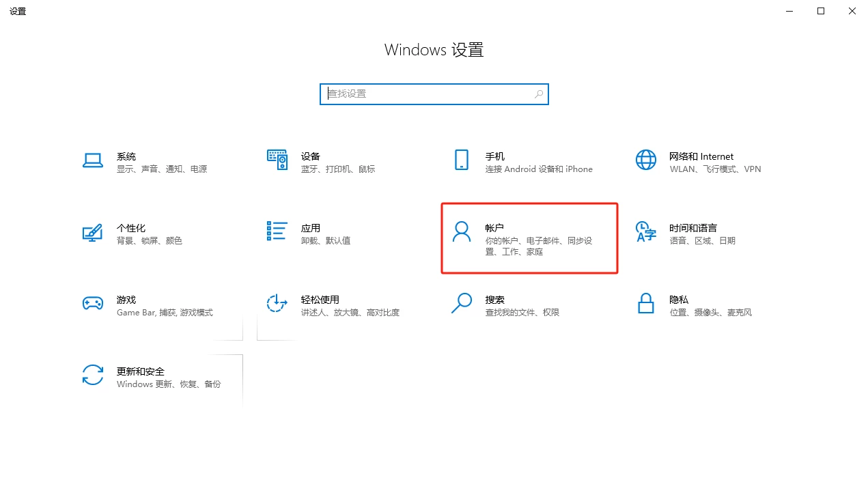Open the 设备 category title

[311, 156]
